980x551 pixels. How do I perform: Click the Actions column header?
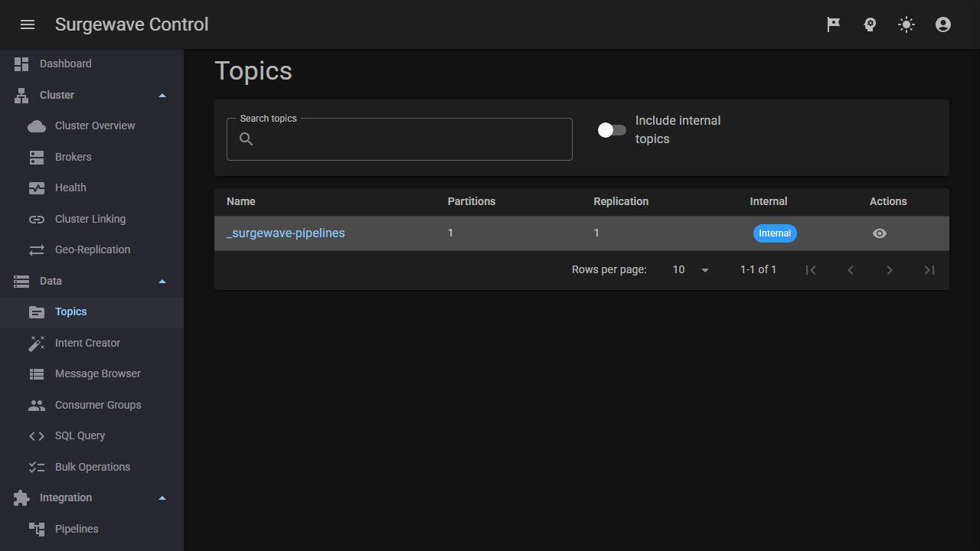click(888, 202)
